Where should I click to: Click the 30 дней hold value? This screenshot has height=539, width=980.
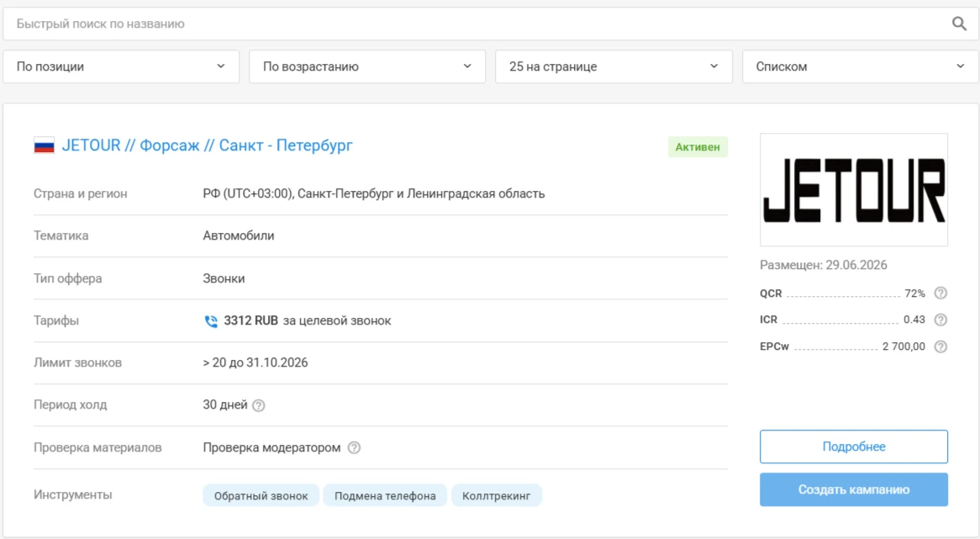point(225,405)
